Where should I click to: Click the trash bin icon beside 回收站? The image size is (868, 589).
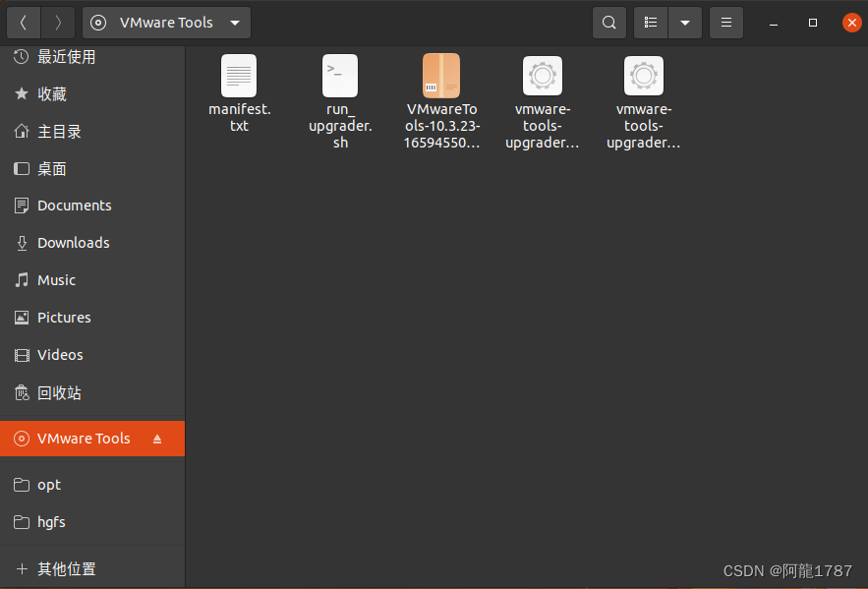22,392
